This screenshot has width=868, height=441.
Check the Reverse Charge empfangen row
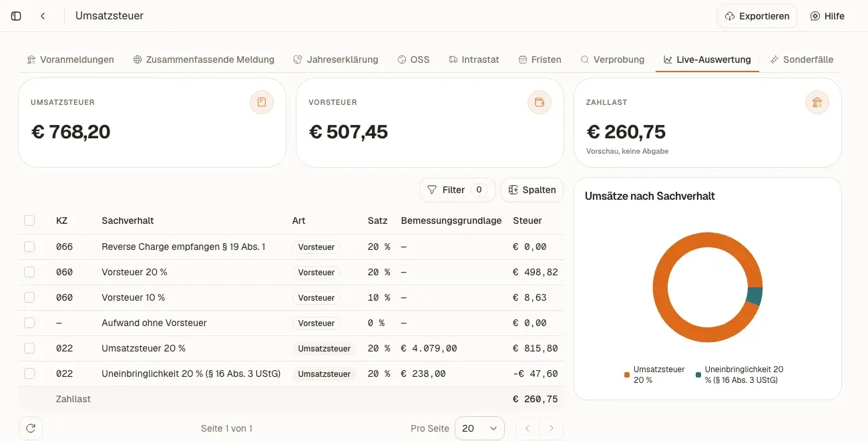[29, 247]
